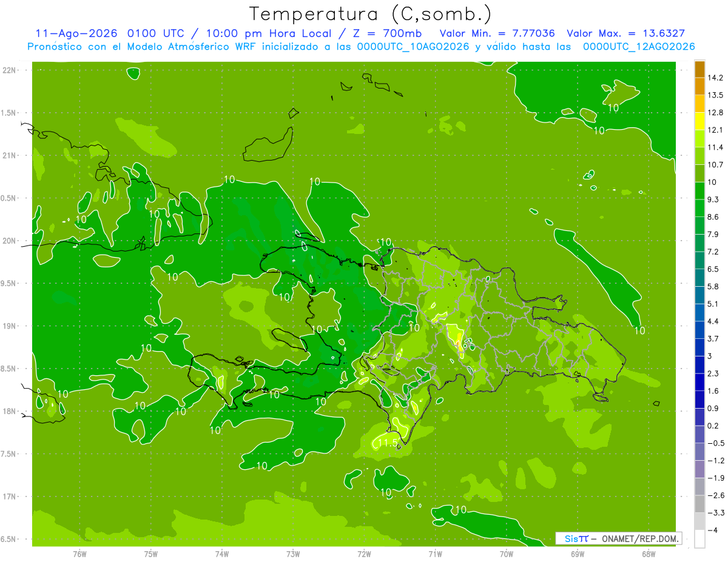Click the legend value "5.8"
Screen dimensions: 728x562
pos(714,286)
